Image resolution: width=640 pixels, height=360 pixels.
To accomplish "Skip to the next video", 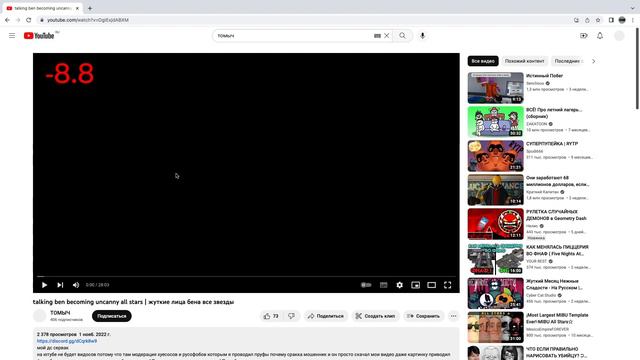I will (60, 285).
